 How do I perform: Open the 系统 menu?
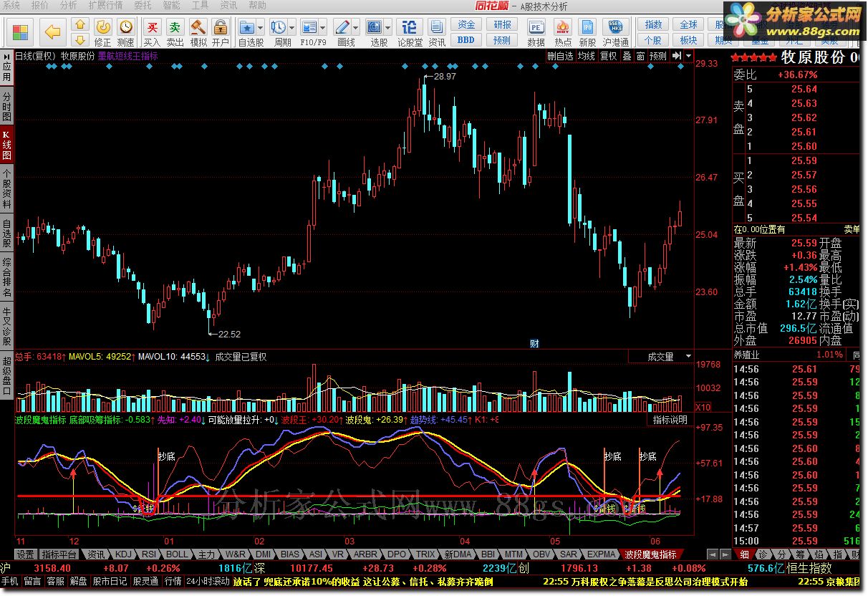(13, 6)
